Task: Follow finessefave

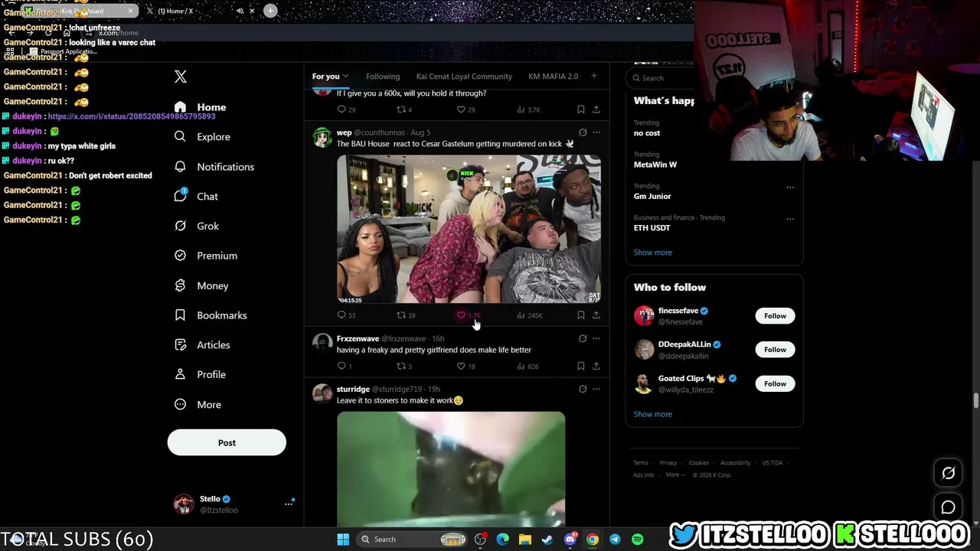Action: [775, 316]
